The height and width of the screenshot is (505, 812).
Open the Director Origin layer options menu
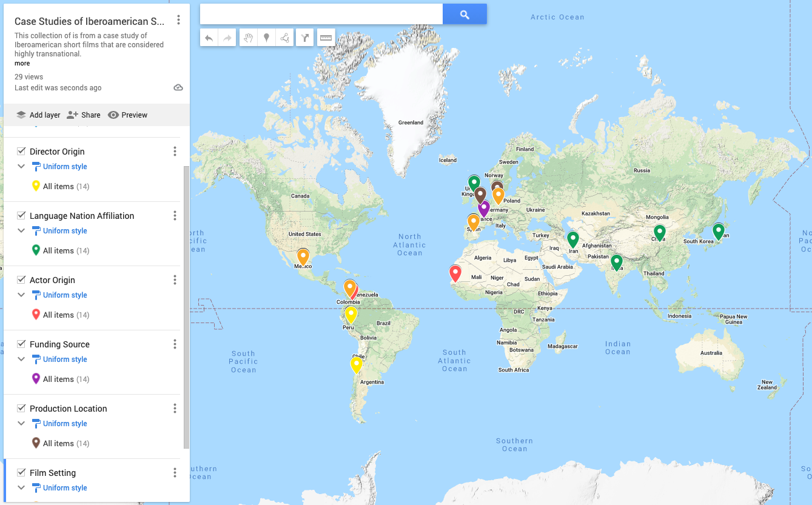click(x=175, y=152)
